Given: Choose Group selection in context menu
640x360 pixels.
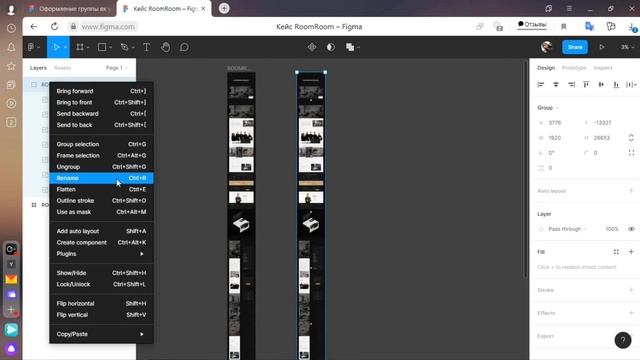Looking at the screenshot, I should pyautogui.click(x=101, y=144).
